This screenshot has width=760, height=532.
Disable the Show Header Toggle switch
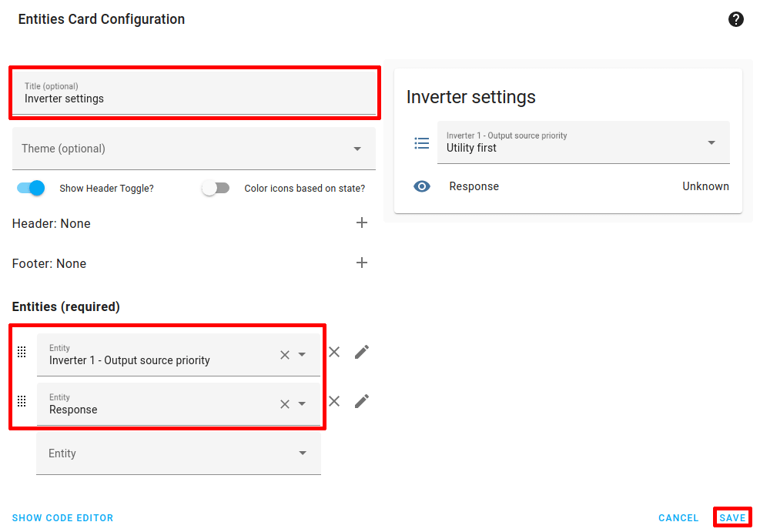29,187
